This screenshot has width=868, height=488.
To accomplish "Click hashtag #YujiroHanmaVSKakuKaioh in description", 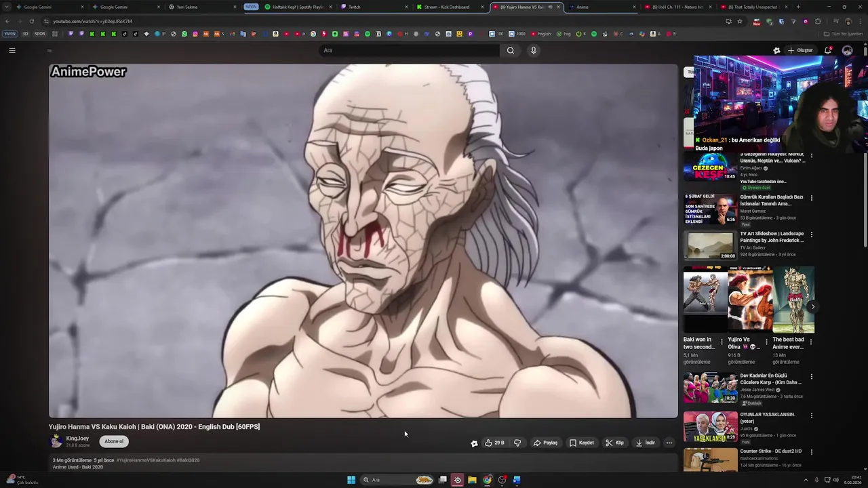I will pyautogui.click(x=145, y=460).
